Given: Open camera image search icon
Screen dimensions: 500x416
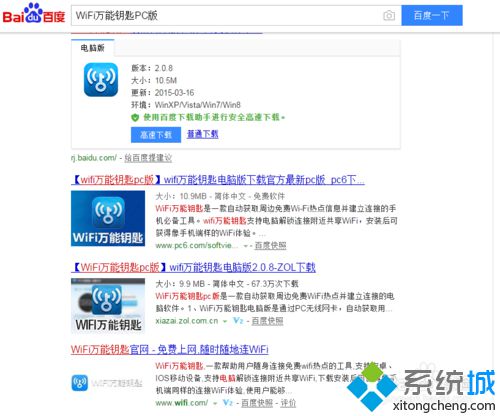Looking at the screenshot, I should pos(389,15).
